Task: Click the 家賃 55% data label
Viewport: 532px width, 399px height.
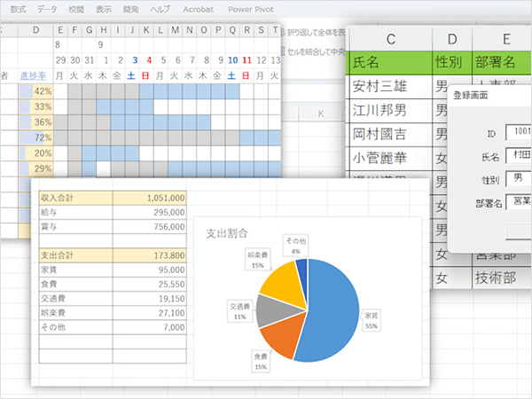Action: (x=372, y=321)
